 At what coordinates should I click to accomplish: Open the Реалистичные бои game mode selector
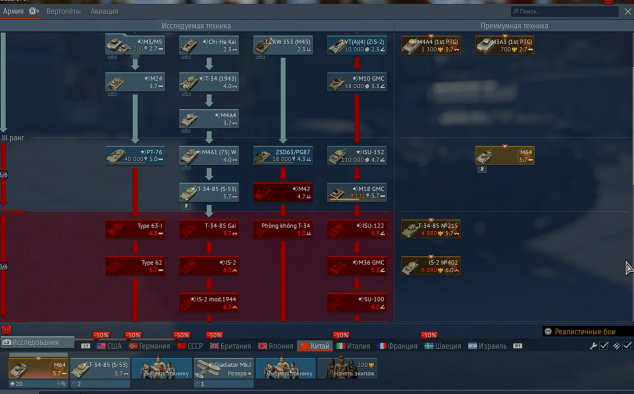588,332
